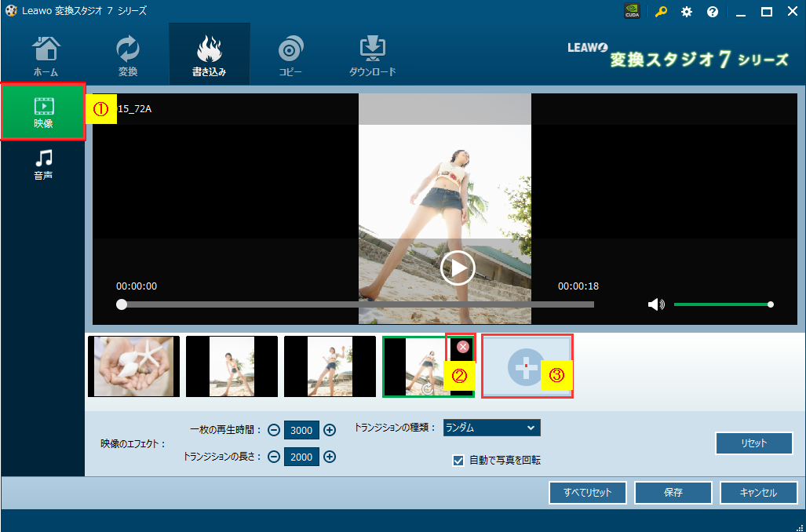This screenshot has width=806, height=532.
Task: Click the playback progress slider handle
Action: 122,304
